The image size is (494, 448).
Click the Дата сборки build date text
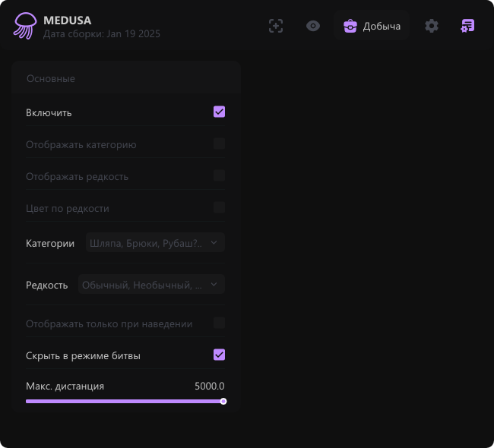(102, 33)
